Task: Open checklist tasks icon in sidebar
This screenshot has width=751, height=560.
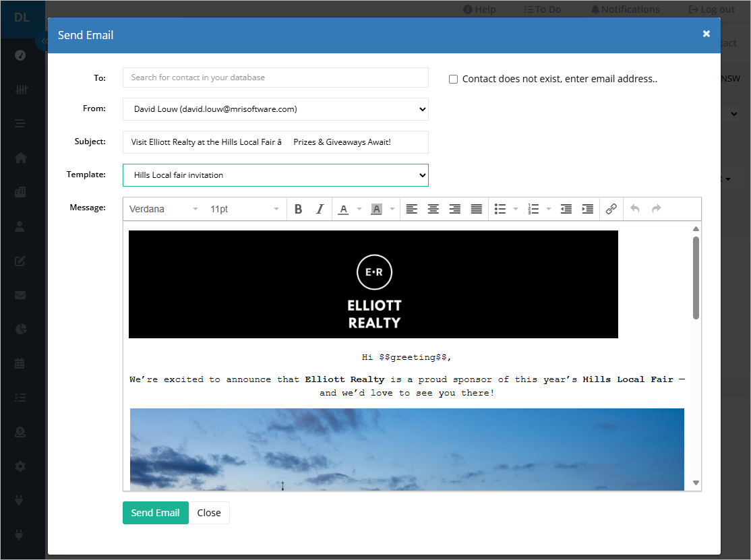Action: coord(20,398)
